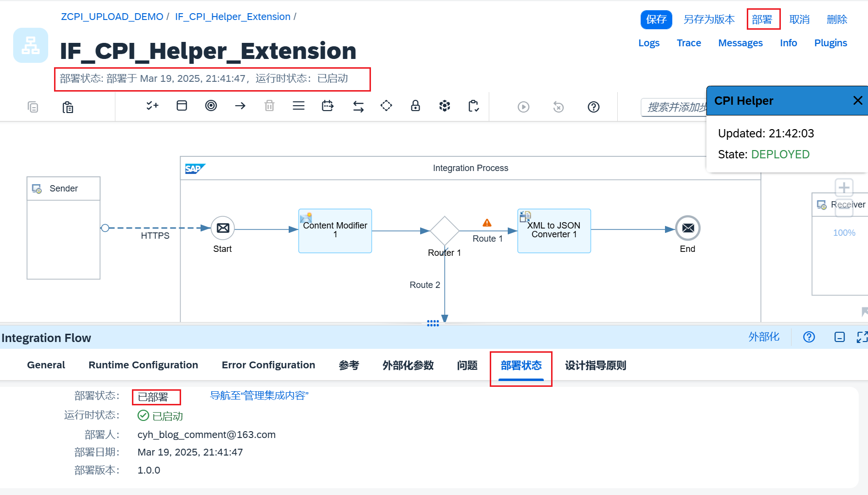Click the validate checklist icon
Screen dimensions: 868x495
pos(152,105)
